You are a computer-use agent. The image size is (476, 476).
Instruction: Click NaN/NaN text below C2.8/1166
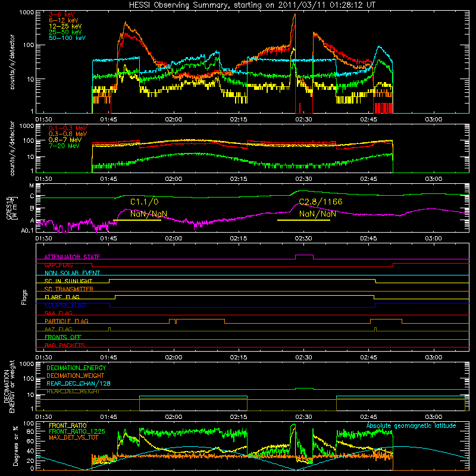(318, 214)
